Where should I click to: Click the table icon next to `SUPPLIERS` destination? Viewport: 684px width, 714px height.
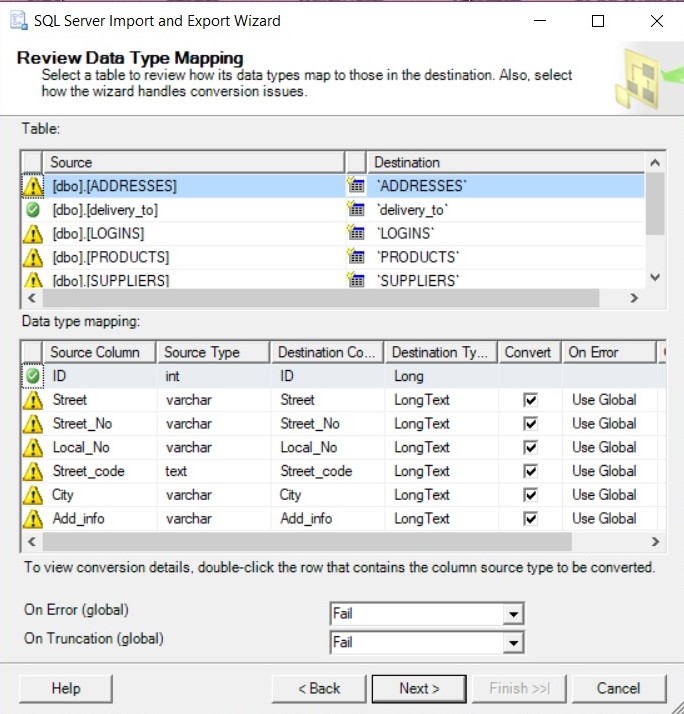point(356,280)
